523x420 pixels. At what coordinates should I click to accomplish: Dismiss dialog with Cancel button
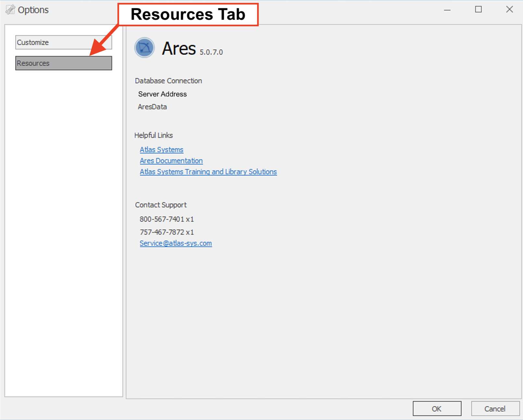(x=495, y=409)
